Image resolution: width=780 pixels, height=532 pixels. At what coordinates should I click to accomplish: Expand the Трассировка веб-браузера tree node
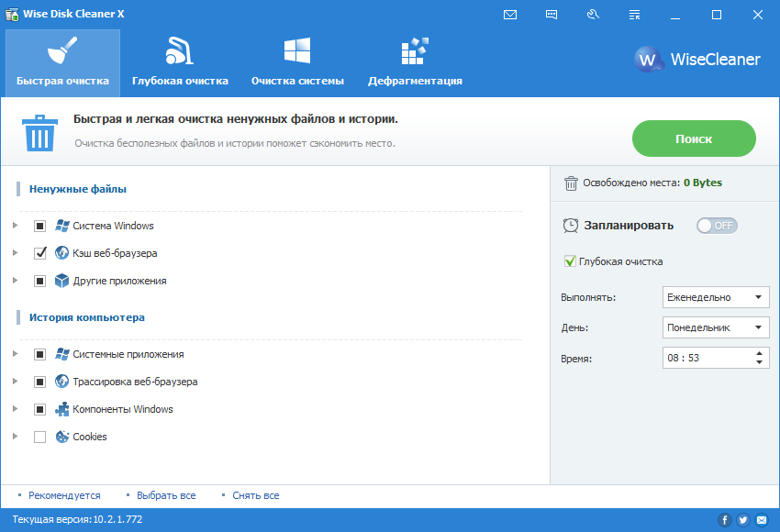pos(15,382)
